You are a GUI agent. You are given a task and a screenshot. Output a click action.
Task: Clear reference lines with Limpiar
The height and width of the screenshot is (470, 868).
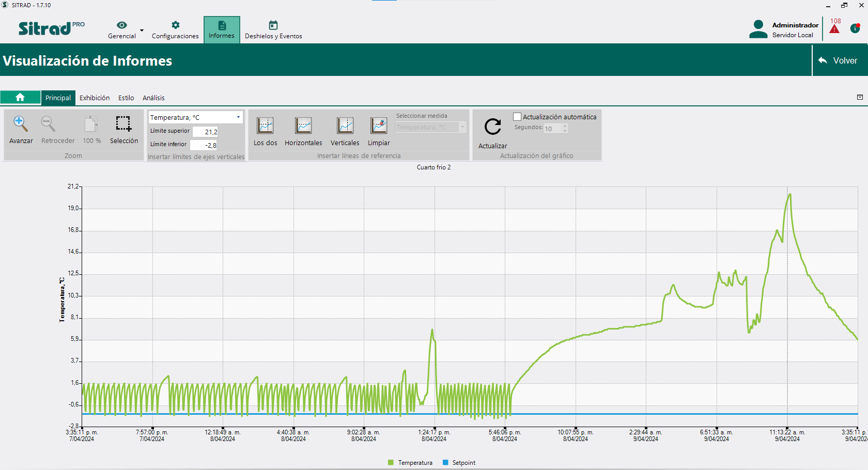[x=379, y=126]
